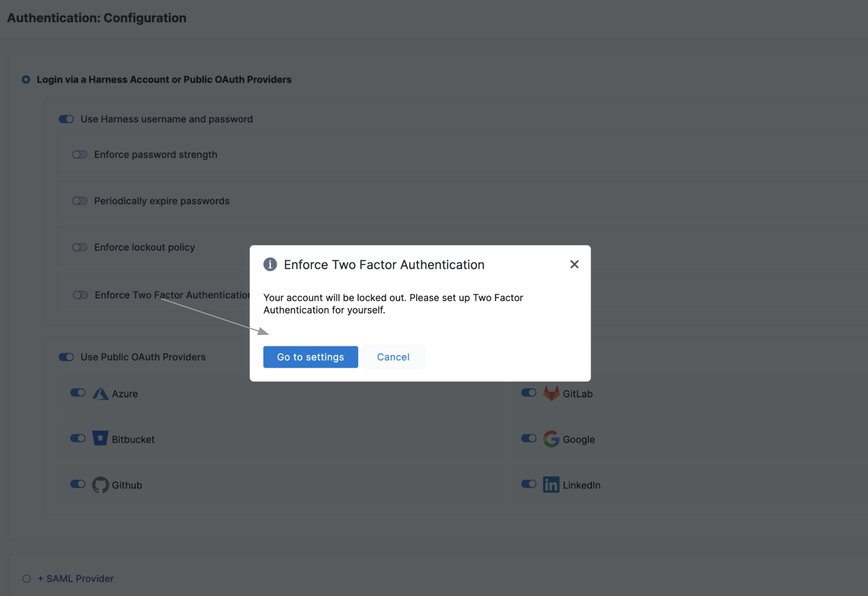Click the GitLab fox logo icon
Viewport: 868px width, 596px height.
coord(551,393)
